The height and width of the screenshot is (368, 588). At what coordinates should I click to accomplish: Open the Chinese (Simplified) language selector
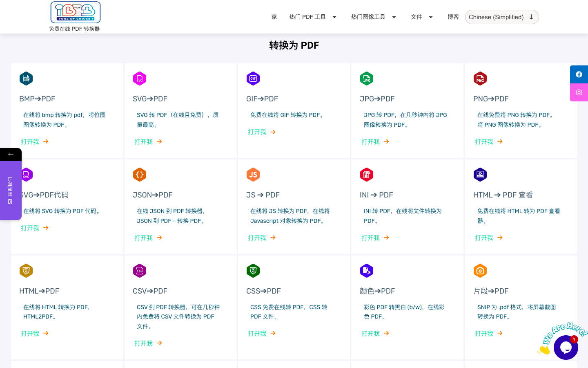pos(501,17)
